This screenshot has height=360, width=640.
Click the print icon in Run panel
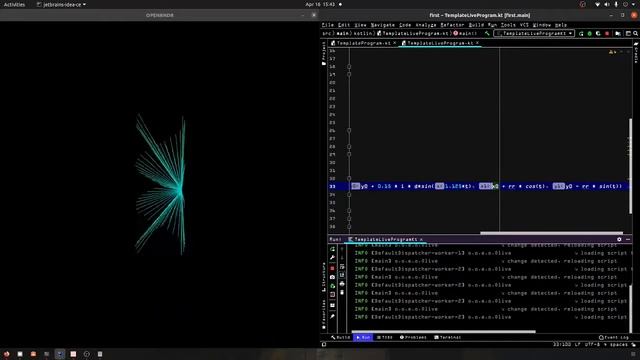click(342, 284)
